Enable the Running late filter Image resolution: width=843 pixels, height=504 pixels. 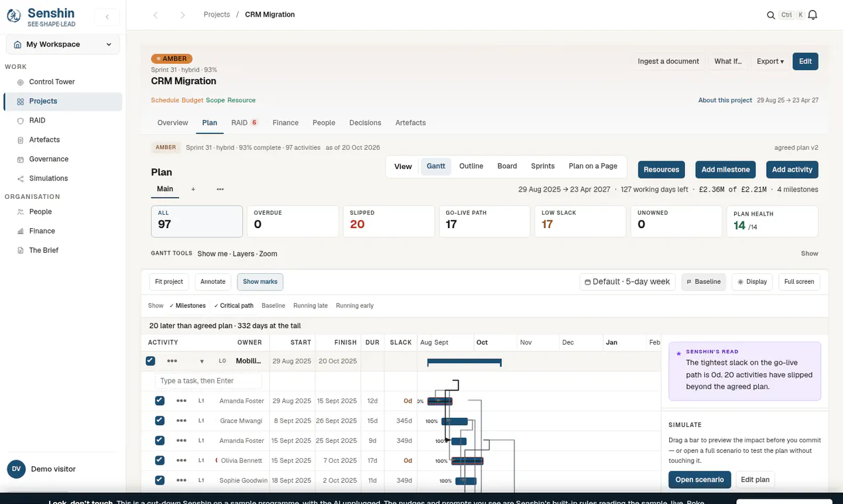coord(311,306)
